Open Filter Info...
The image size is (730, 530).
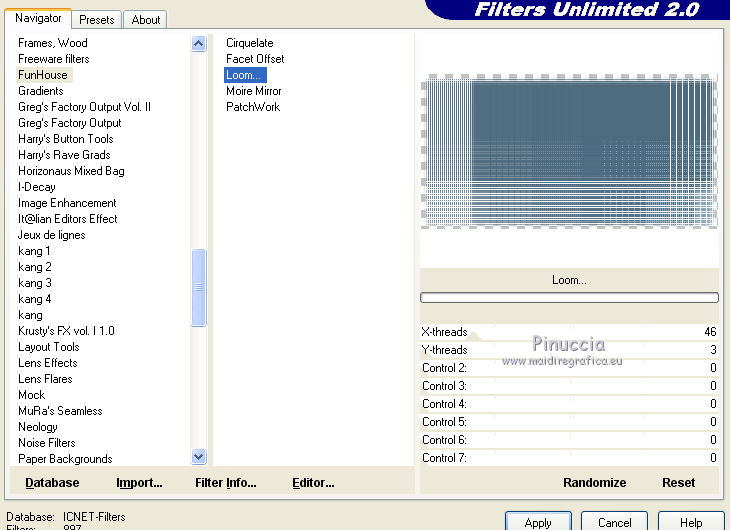226,482
